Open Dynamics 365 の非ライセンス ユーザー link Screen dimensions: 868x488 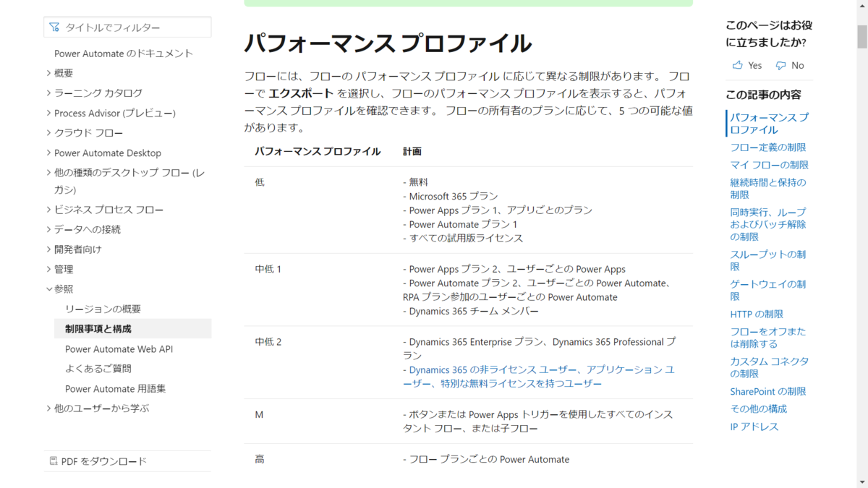click(539, 377)
